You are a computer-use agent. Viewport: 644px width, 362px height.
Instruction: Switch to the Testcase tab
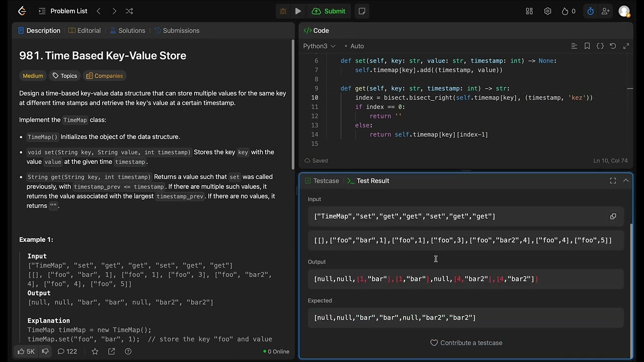tap(322, 181)
